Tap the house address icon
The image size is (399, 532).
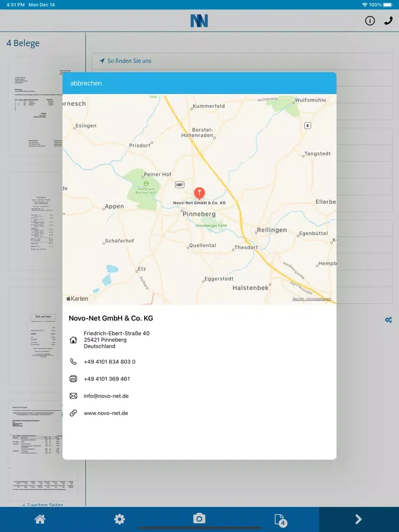[x=73, y=339]
